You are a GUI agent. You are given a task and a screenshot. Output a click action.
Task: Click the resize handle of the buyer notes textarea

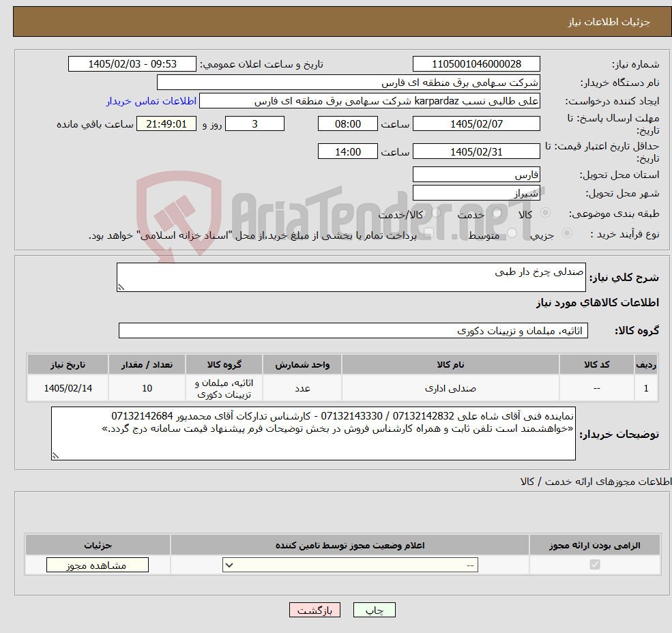55,456
